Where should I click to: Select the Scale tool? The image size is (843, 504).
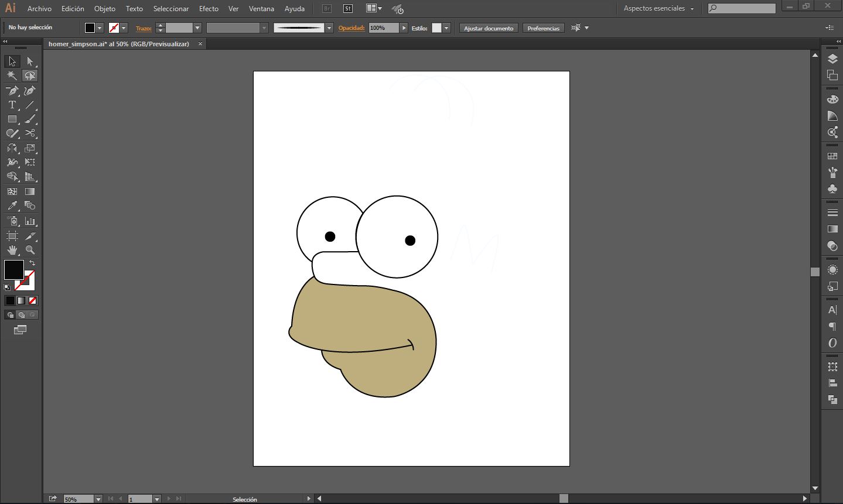[x=30, y=148]
